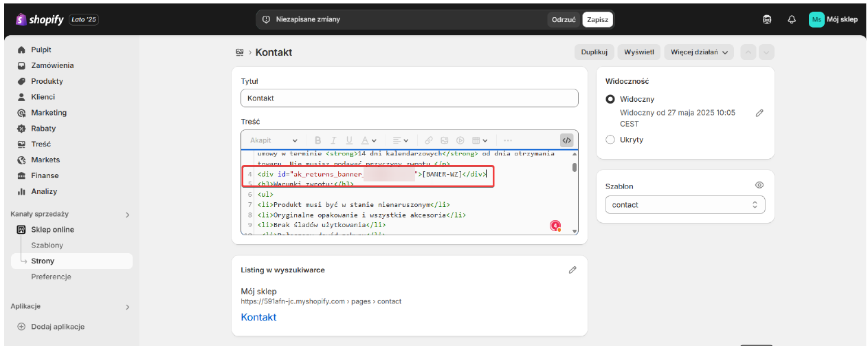868x346 pixels.
Task: Go to previous page with up arrow
Action: (x=748, y=52)
